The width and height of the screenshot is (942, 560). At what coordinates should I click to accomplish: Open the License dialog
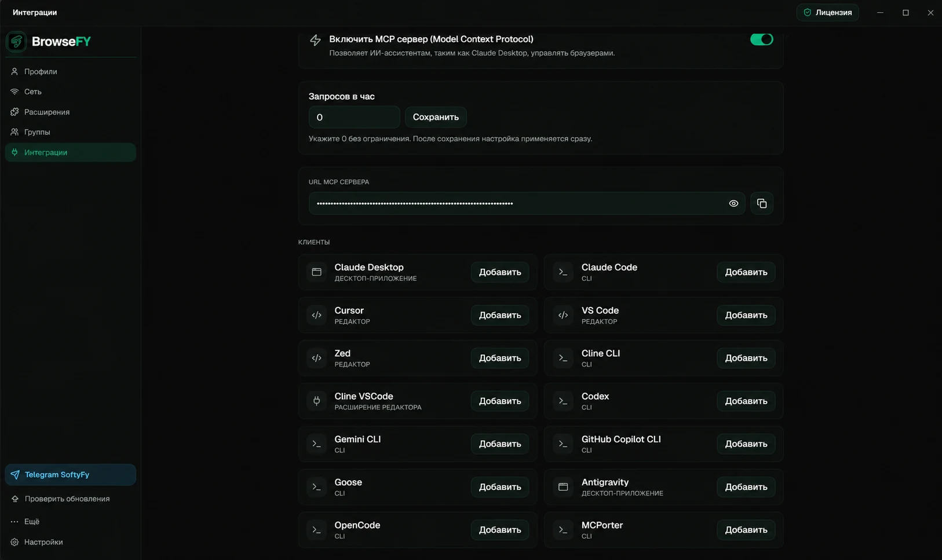(x=828, y=12)
